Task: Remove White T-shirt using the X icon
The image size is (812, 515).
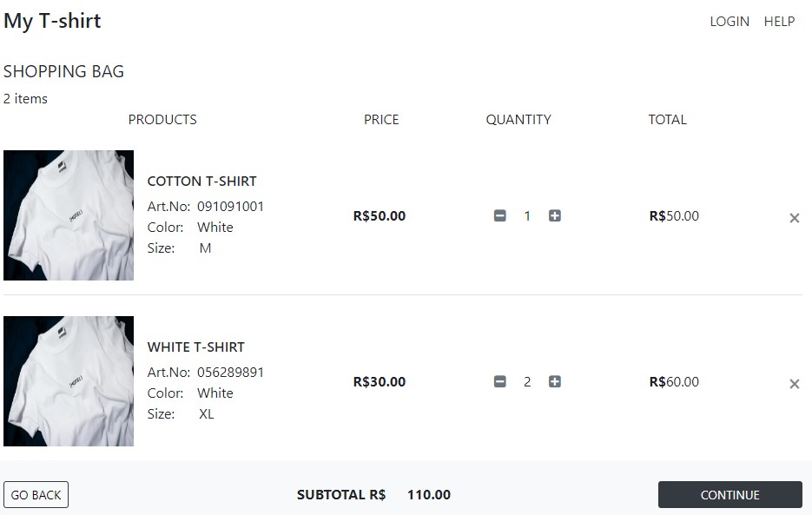Action: 794,384
